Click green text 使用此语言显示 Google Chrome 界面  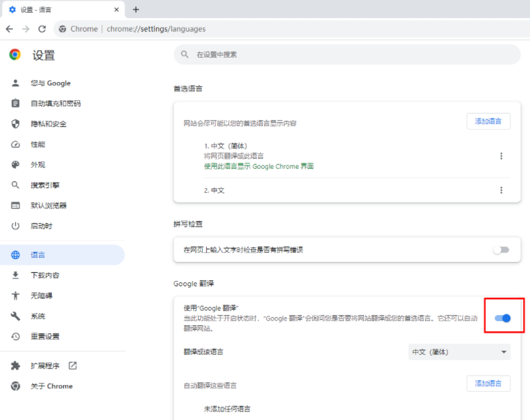[x=259, y=167]
